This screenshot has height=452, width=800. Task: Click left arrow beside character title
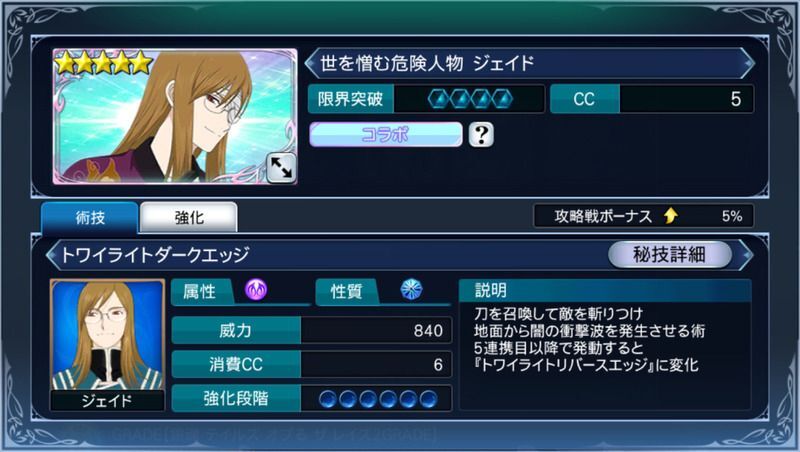(311, 63)
